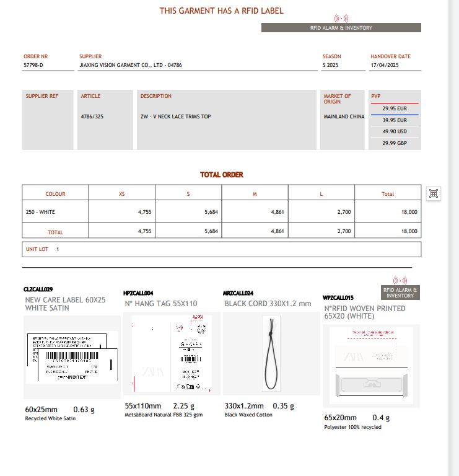459x476 pixels.
Task: Open the hang tag 55X110 image
Action: 171,353
